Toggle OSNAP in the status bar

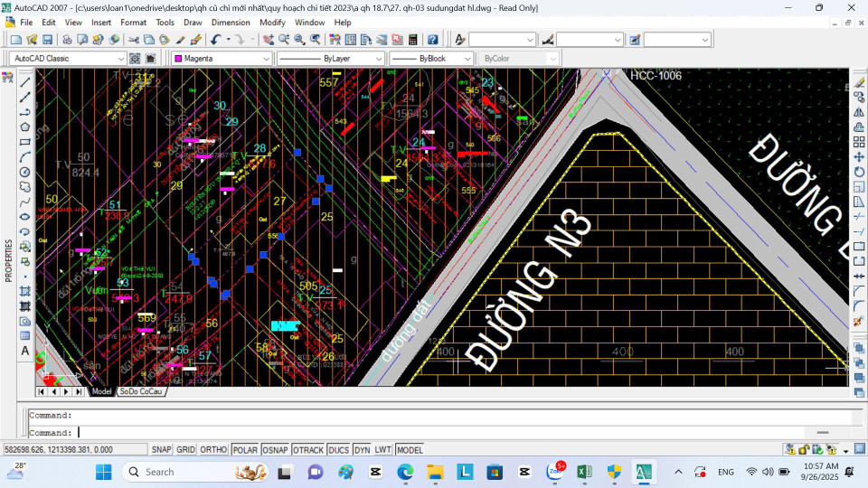(x=275, y=450)
